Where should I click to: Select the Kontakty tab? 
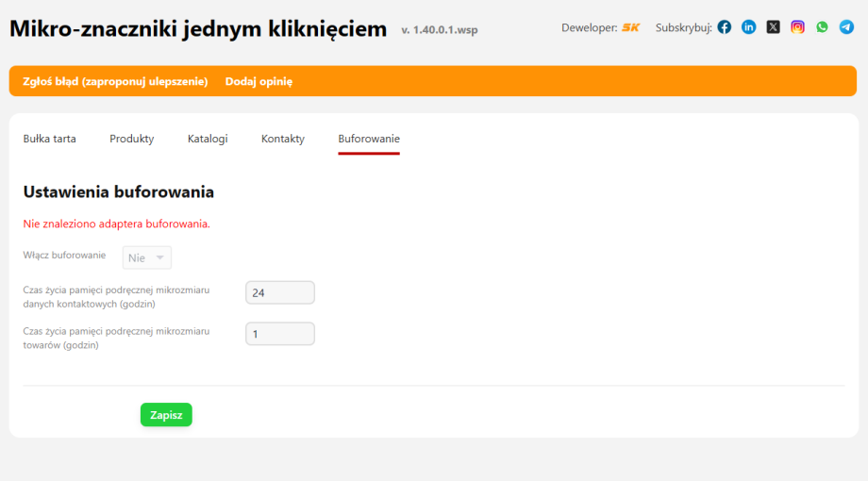(283, 139)
